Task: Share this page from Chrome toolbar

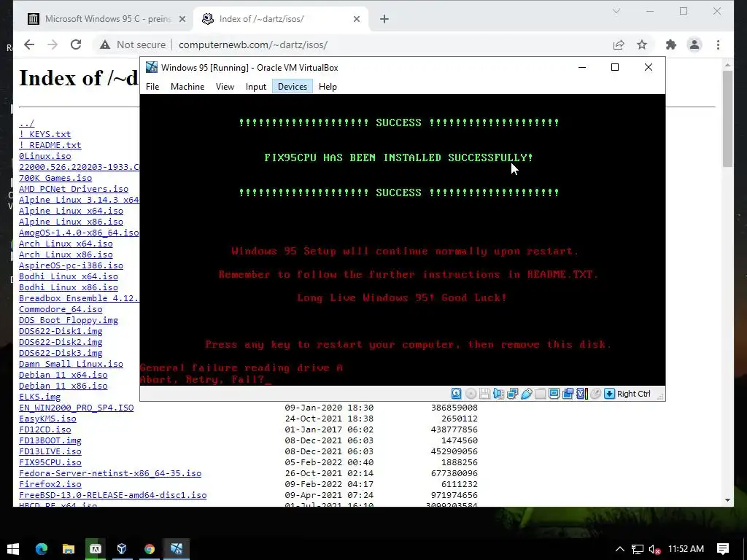Action: pyautogui.click(x=619, y=44)
